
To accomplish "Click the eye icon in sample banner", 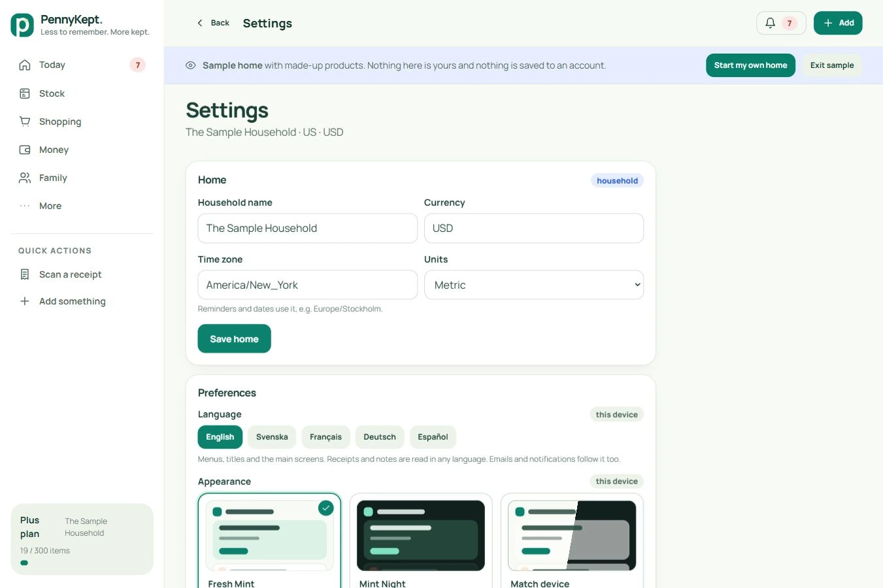I will (191, 65).
